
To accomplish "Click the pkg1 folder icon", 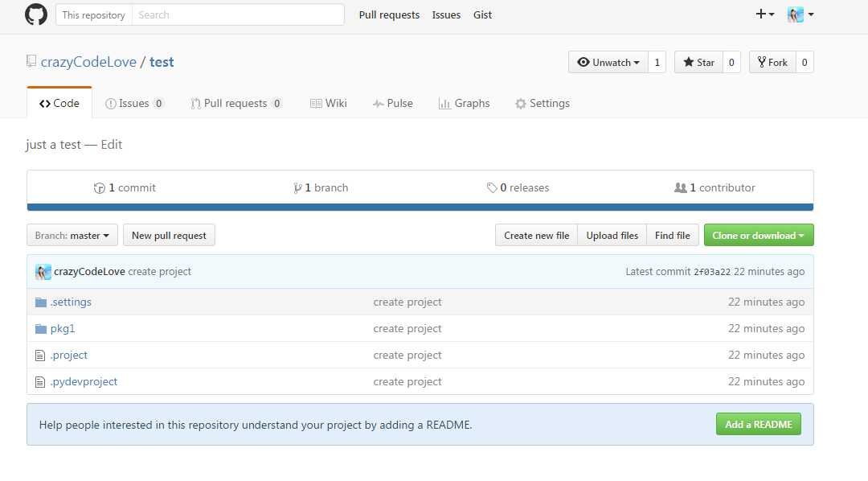I will [x=40, y=329].
